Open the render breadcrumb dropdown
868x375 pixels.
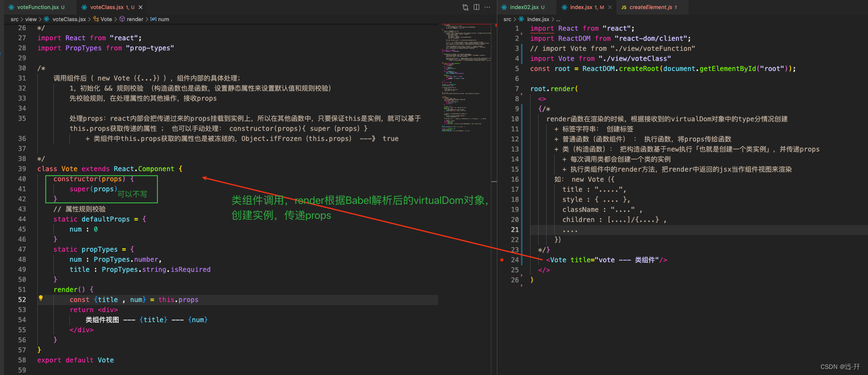[x=135, y=19]
